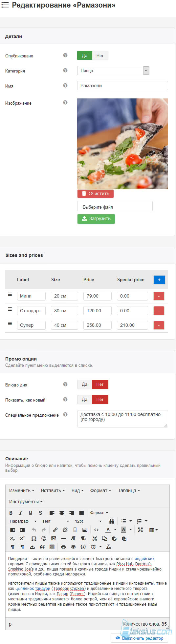Image resolution: width=176 pixels, height=644 pixels.
Task: Open the Параграф block format dropdown
Action: (x=23, y=521)
